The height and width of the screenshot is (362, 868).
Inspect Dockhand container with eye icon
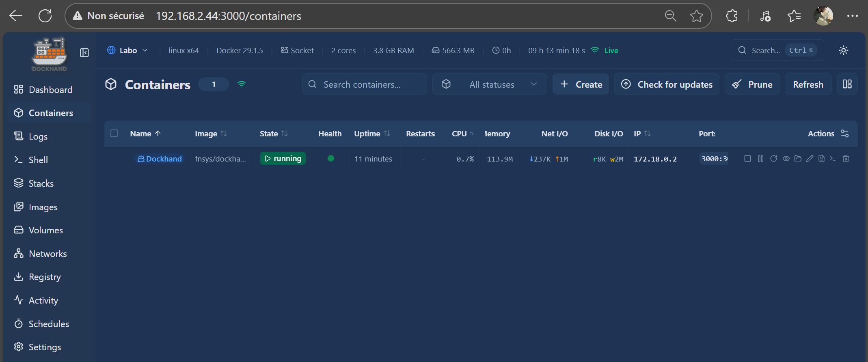pyautogui.click(x=786, y=159)
